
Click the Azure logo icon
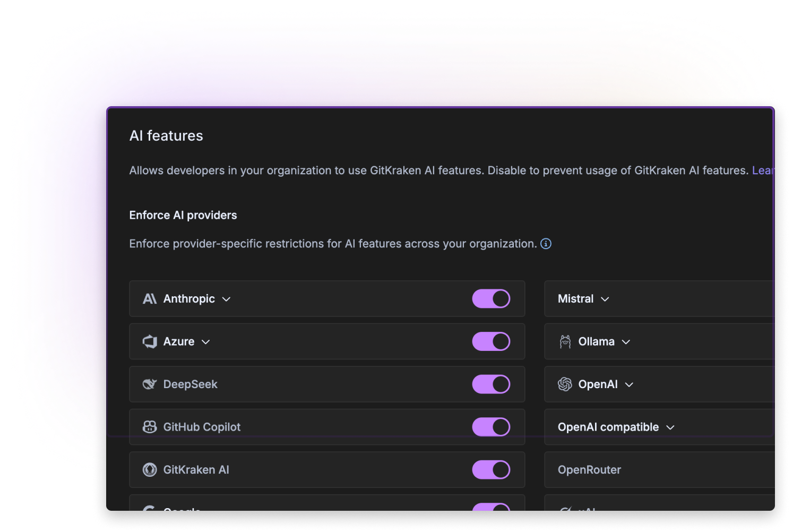(x=150, y=341)
